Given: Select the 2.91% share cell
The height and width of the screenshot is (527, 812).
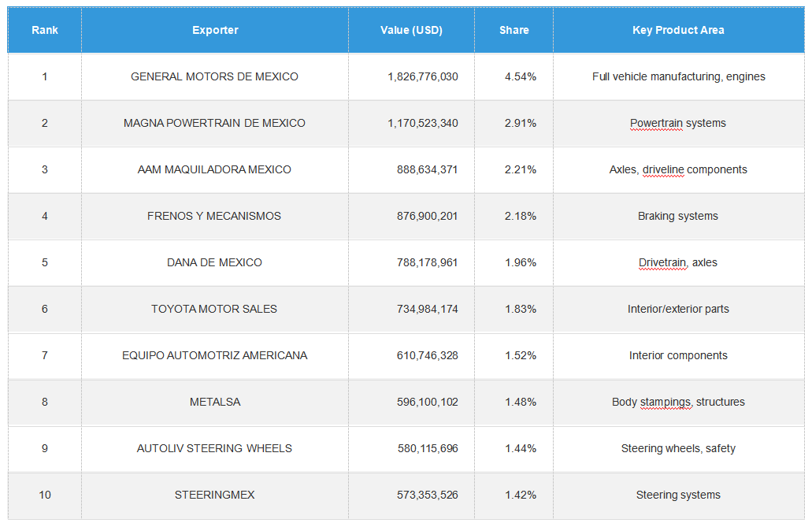Looking at the screenshot, I should click(514, 124).
